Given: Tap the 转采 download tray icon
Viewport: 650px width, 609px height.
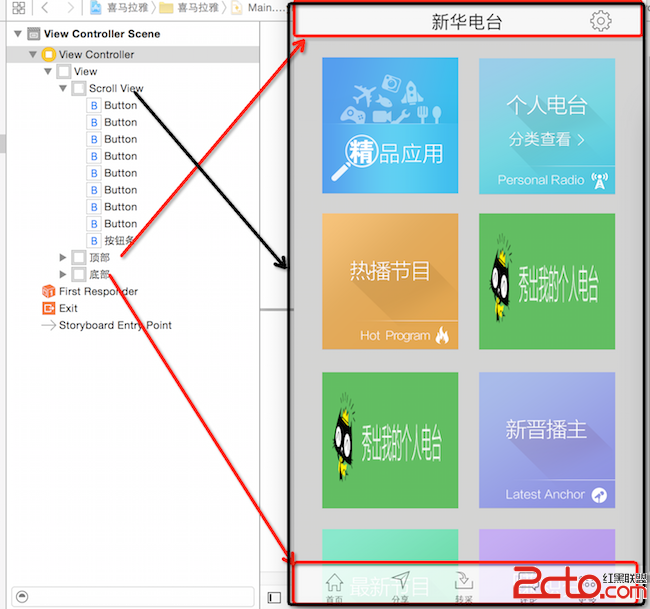Looking at the screenshot, I should [x=464, y=580].
